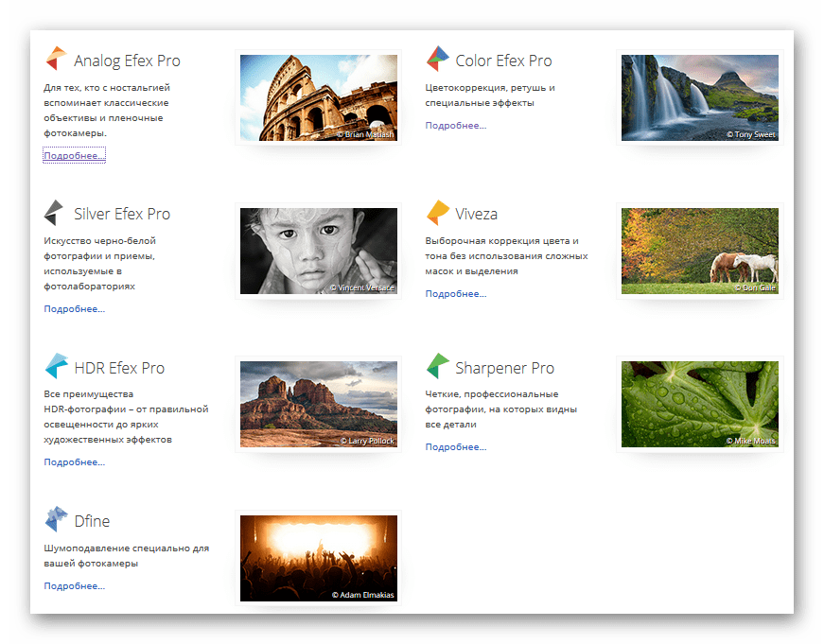The height and width of the screenshot is (644, 824).
Task: Click the Color Efex Pro multicolor icon
Action: tap(437, 60)
